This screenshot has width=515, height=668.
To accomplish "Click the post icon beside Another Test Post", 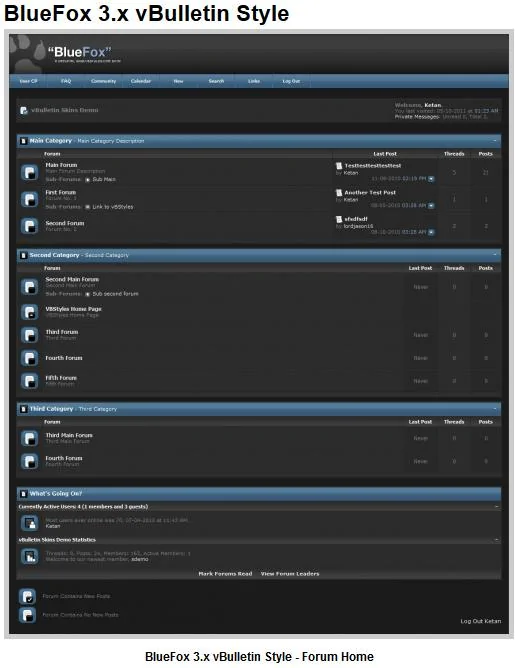I will 339,193.
